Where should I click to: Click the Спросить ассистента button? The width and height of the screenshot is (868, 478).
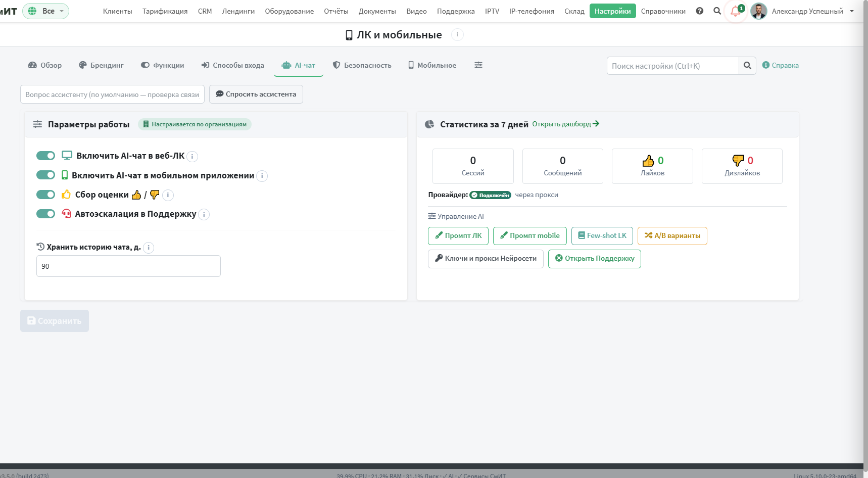point(256,94)
